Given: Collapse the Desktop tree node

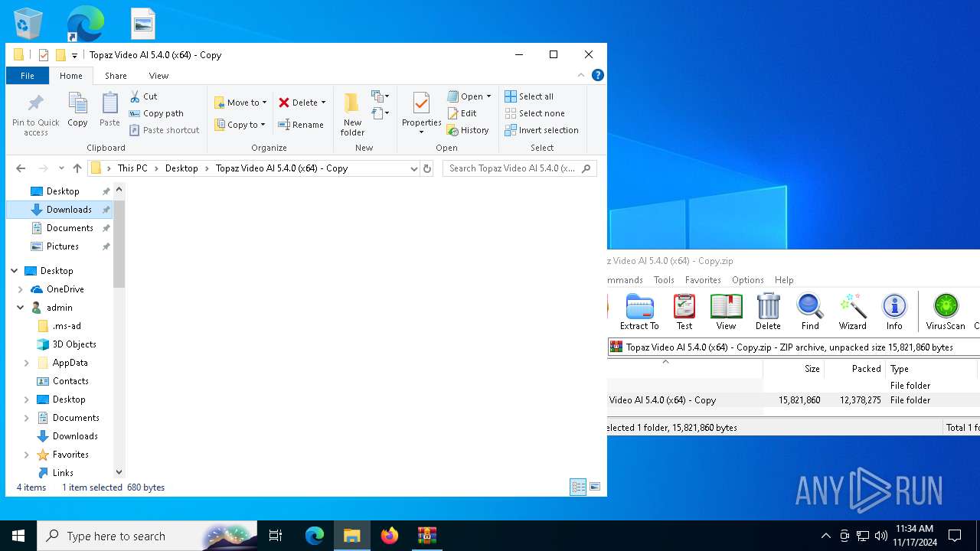Looking at the screenshot, I should [x=14, y=271].
